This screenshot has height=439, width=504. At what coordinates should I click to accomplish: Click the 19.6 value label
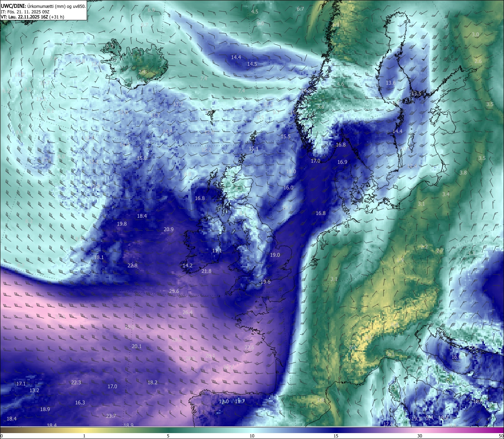[265, 282]
